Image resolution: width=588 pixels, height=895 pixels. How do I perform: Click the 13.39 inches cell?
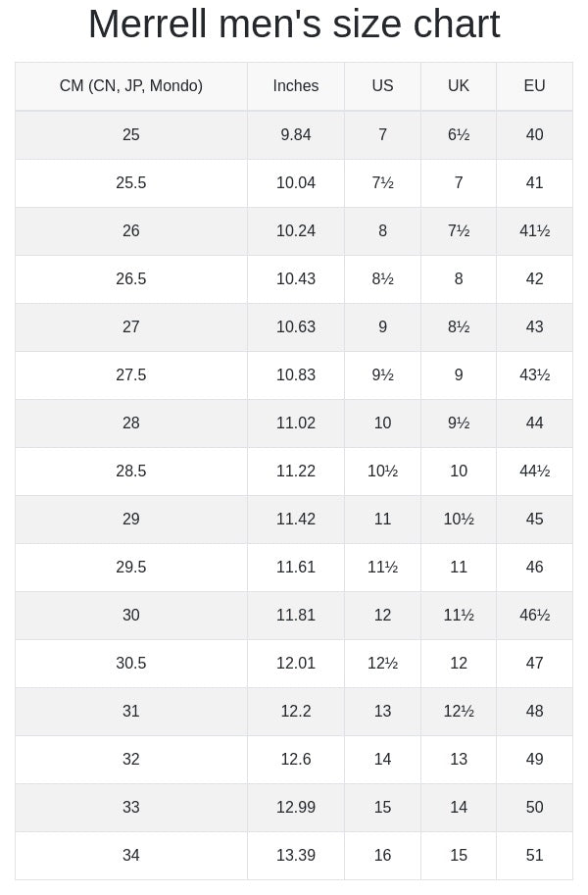(x=296, y=855)
